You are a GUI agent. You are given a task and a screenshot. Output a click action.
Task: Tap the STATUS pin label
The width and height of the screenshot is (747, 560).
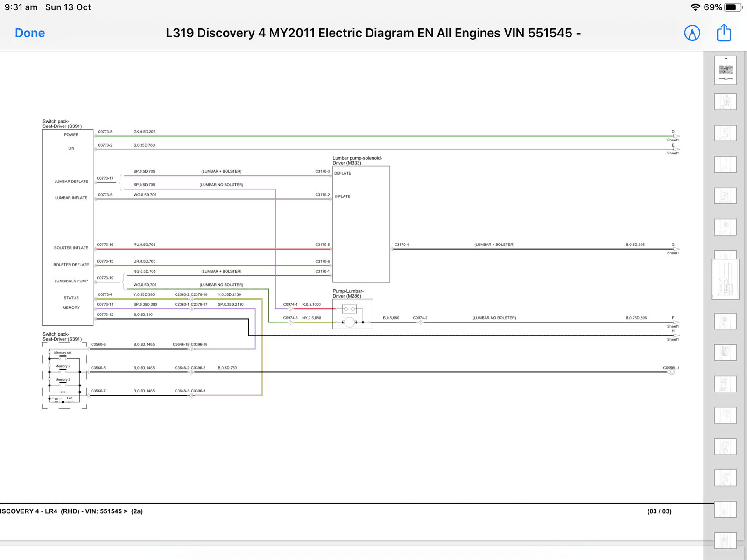click(x=71, y=298)
